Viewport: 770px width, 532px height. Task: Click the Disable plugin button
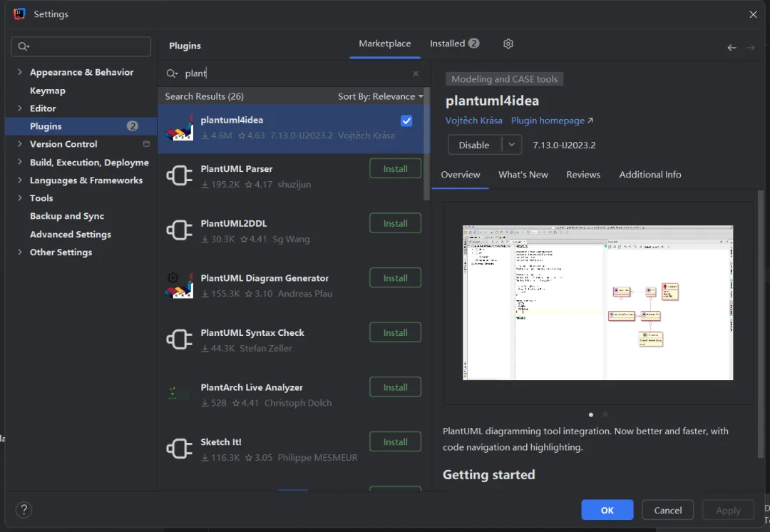[474, 145]
